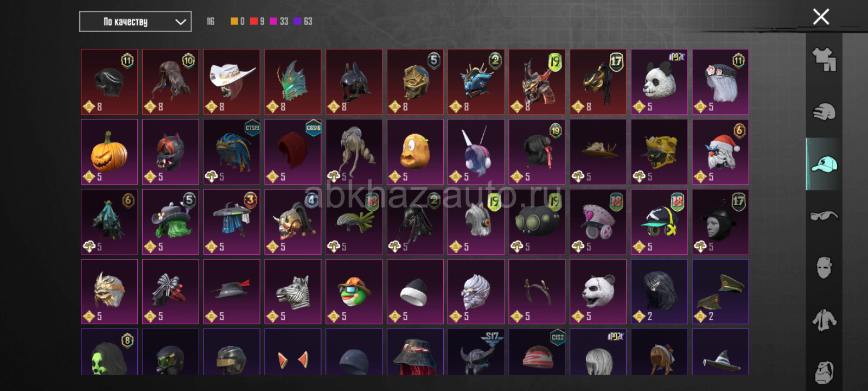Screen dimensions: 868x391
Task: Select the jacket category icon
Action: (824, 320)
